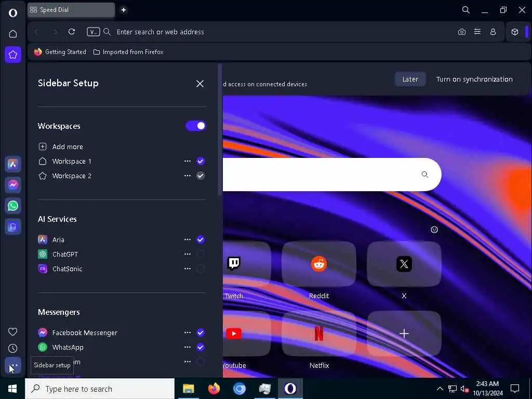The image size is (532, 399).
Task: Open Aria AI in the sidebar
Action: click(x=13, y=164)
